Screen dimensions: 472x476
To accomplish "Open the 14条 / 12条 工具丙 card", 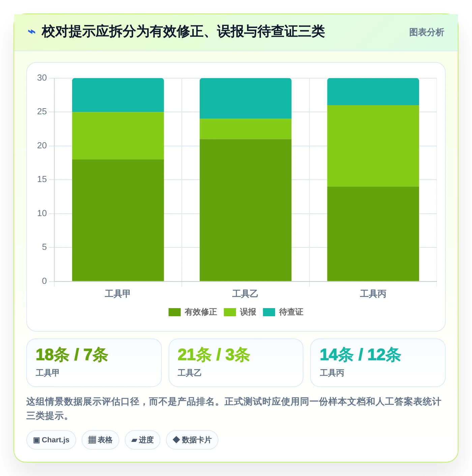I will click(x=378, y=363).
